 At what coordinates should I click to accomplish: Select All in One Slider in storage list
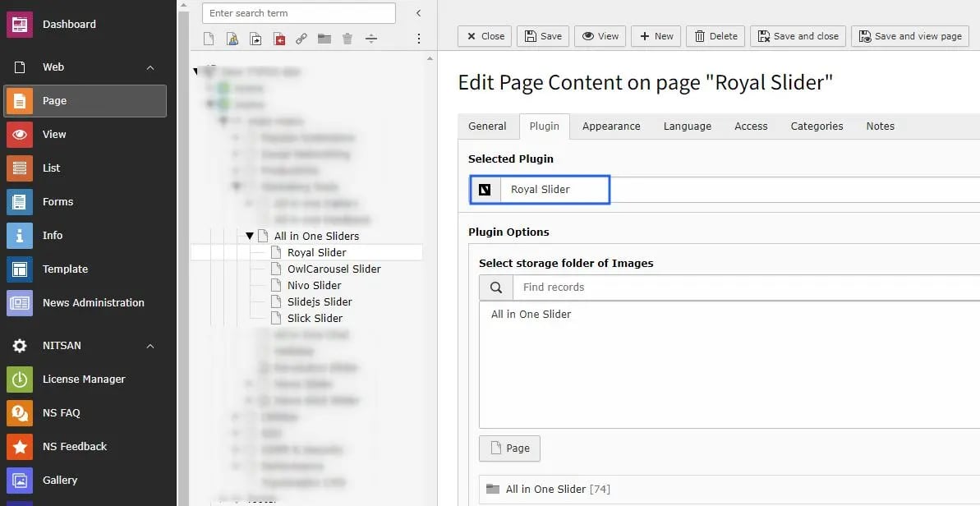point(531,315)
